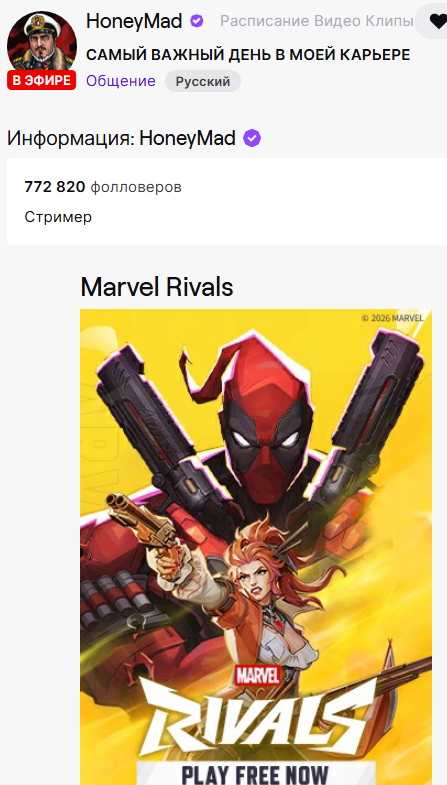The width and height of the screenshot is (447, 785).
Task: Click the © 2026 MARVEL copyright text
Action: point(392,318)
